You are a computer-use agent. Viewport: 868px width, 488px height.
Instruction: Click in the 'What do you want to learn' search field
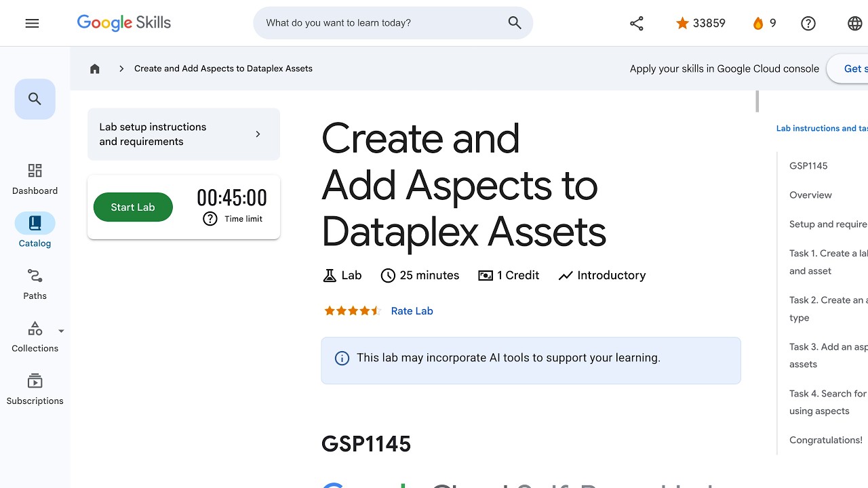tap(383, 23)
